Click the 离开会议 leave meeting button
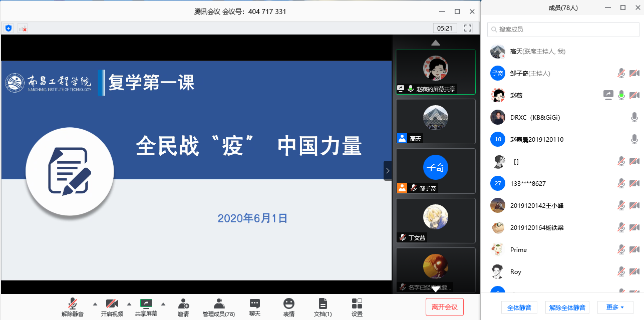The image size is (644, 320). [x=445, y=307]
